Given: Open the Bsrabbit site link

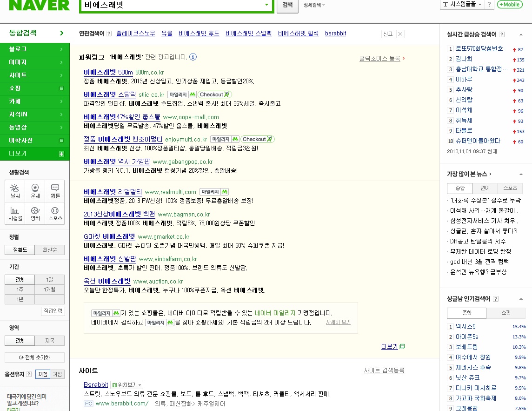Looking at the screenshot, I should [x=96, y=385].
